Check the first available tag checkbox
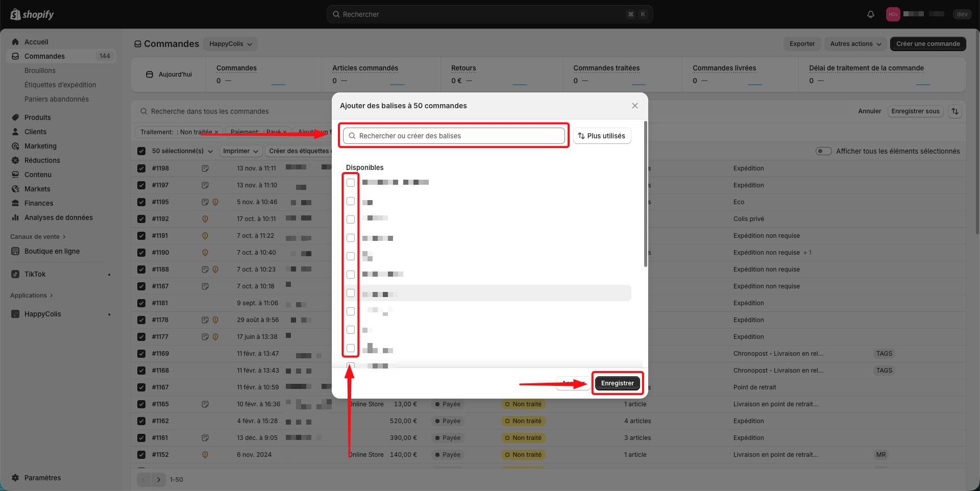 click(351, 183)
